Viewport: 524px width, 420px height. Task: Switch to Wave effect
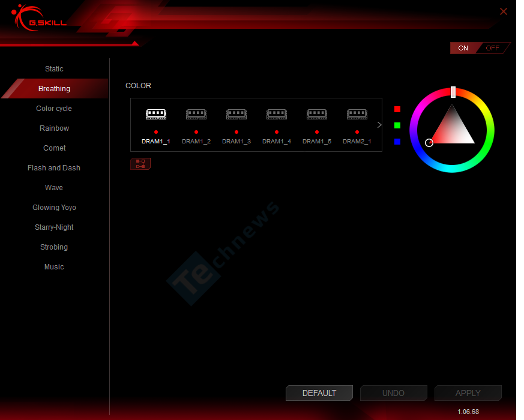[x=54, y=187]
